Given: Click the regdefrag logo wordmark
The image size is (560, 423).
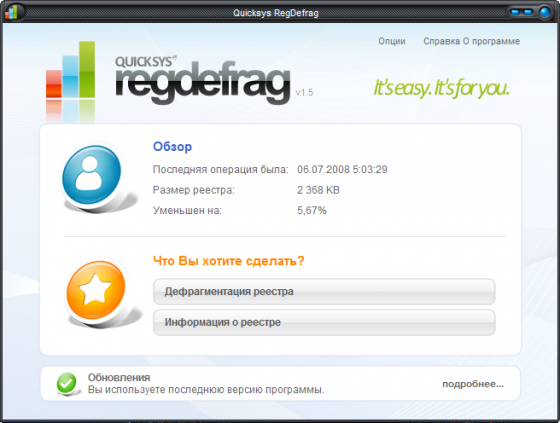Looking at the screenshot, I should click(x=202, y=82).
